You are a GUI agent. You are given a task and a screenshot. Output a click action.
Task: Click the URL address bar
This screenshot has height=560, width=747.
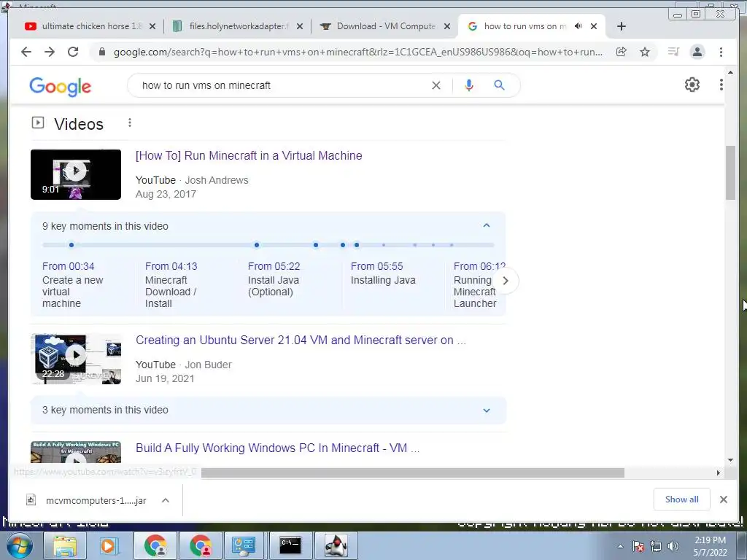pos(357,52)
